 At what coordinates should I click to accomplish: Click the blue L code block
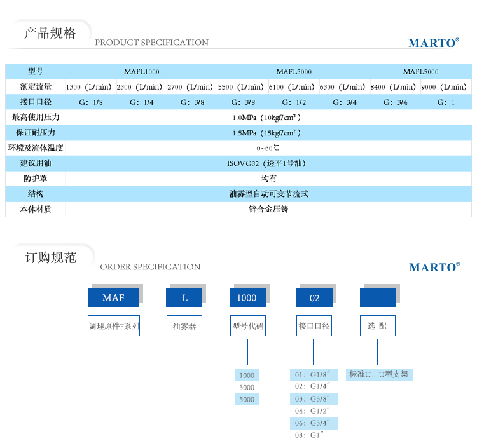[x=184, y=297]
